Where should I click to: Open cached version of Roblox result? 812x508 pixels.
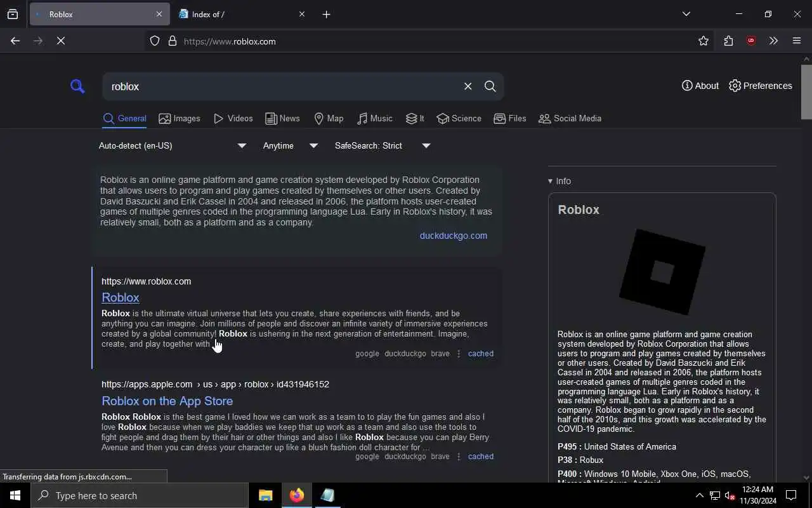pyautogui.click(x=480, y=354)
